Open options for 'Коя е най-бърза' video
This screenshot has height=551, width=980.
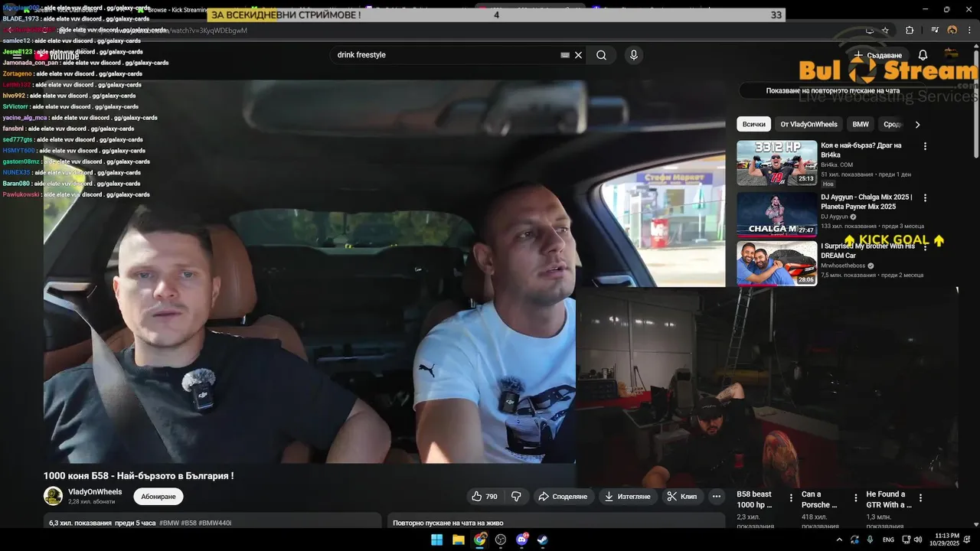[x=925, y=146]
